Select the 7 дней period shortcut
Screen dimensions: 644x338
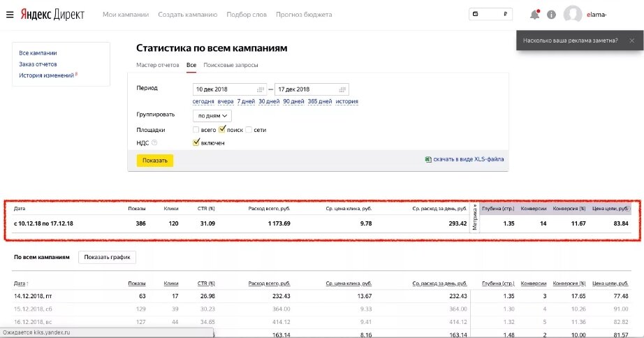click(x=246, y=101)
